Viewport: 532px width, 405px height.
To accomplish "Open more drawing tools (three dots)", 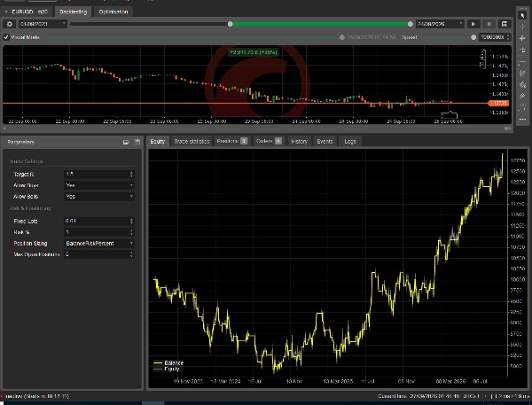I will pyautogui.click(x=522, y=119).
